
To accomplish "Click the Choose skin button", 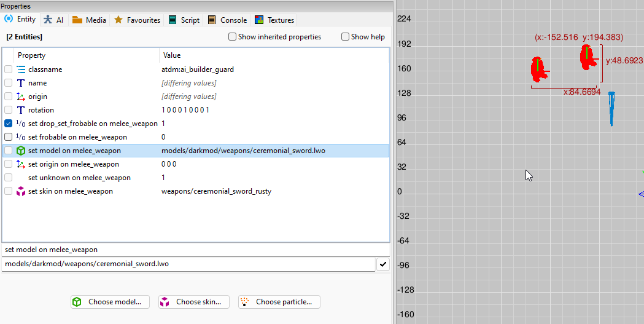I will (x=194, y=302).
